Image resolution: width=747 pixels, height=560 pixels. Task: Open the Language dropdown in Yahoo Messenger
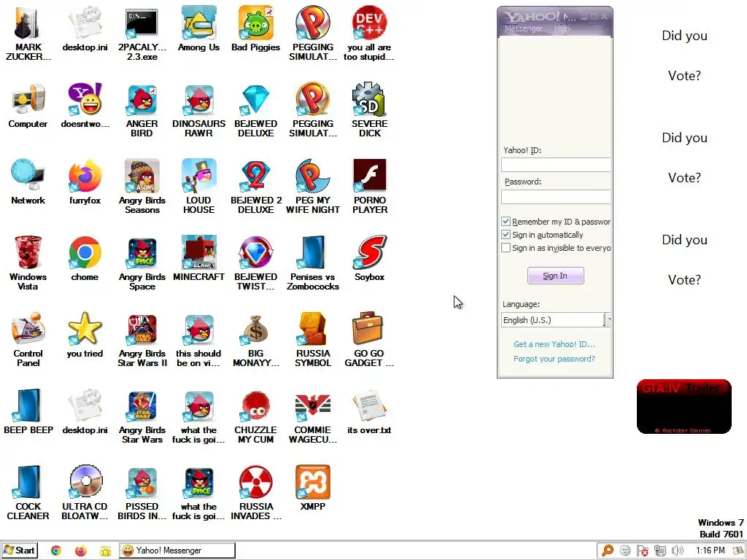[x=556, y=320]
